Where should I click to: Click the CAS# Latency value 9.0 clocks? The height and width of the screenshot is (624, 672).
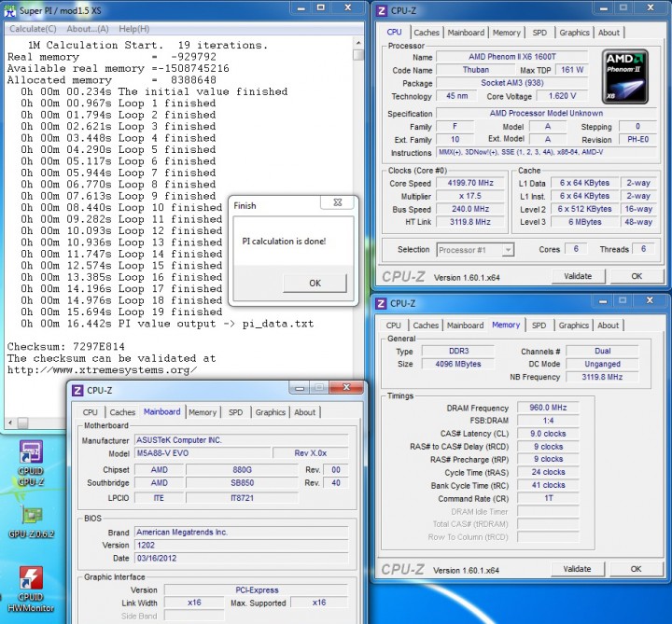click(x=548, y=434)
